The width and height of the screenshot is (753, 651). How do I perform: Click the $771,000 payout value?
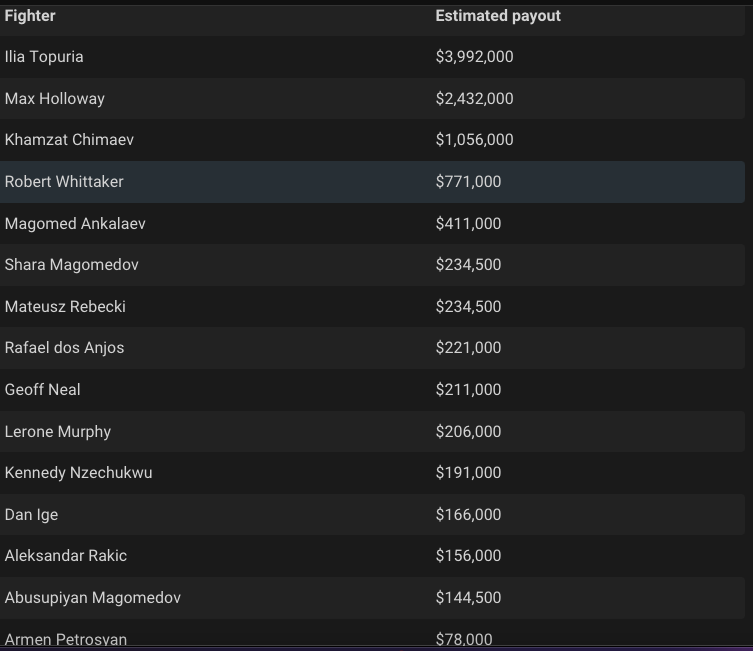(468, 182)
